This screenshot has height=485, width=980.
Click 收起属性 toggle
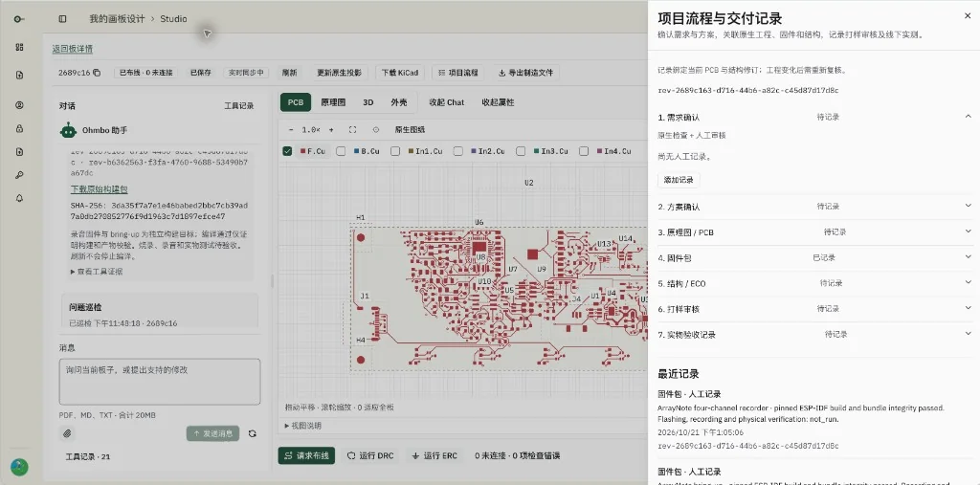pos(498,102)
